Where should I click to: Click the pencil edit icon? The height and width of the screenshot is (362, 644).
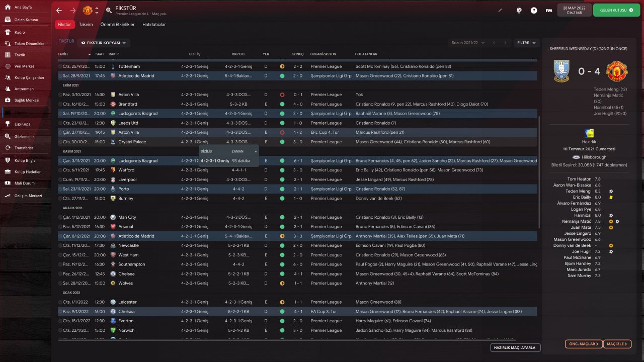500,10
